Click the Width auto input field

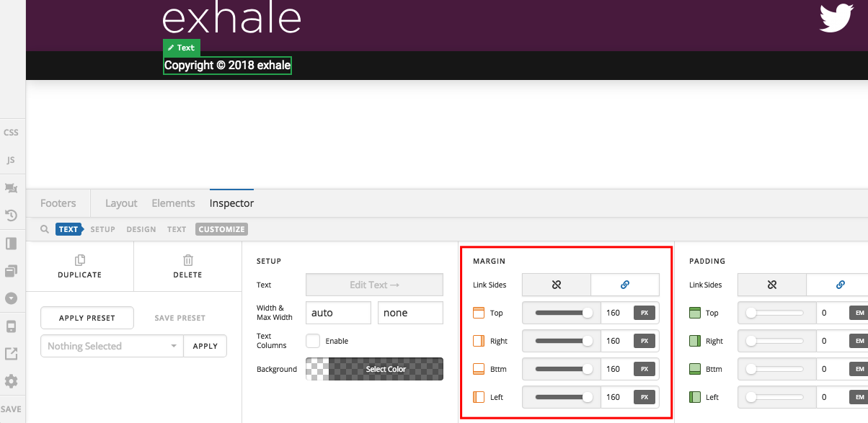tap(338, 313)
